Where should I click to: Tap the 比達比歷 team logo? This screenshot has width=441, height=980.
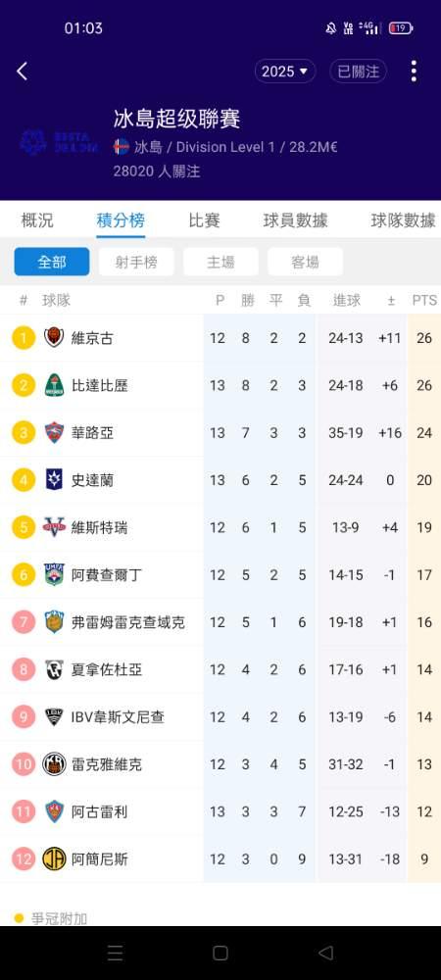54,385
